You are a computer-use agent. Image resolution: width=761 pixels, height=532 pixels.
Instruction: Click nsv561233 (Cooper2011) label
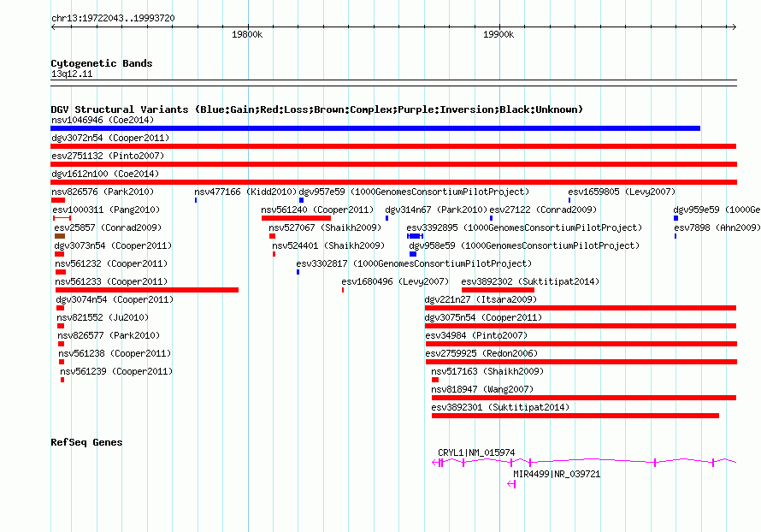(x=111, y=281)
